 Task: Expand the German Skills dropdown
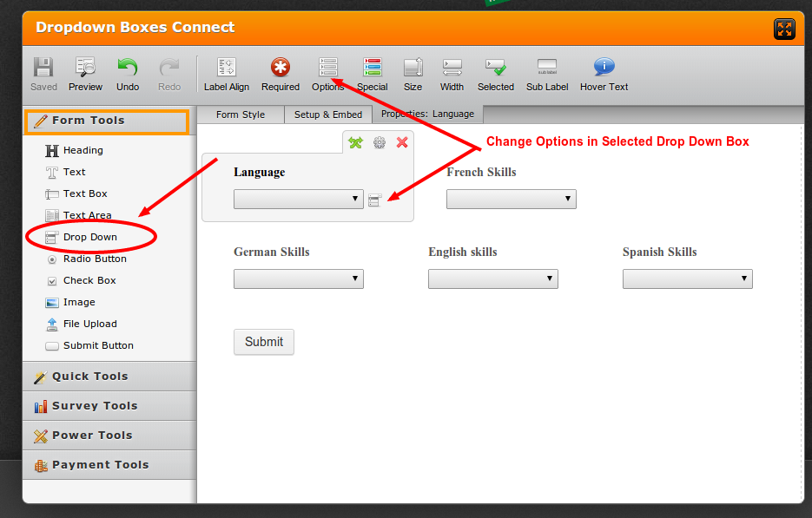click(x=298, y=279)
